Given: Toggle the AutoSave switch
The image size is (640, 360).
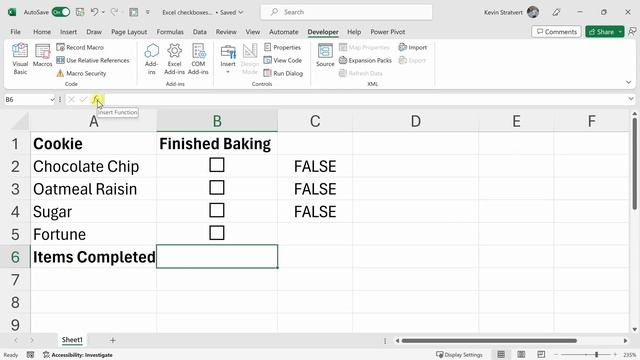Looking at the screenshot, I should pos(61,12).
